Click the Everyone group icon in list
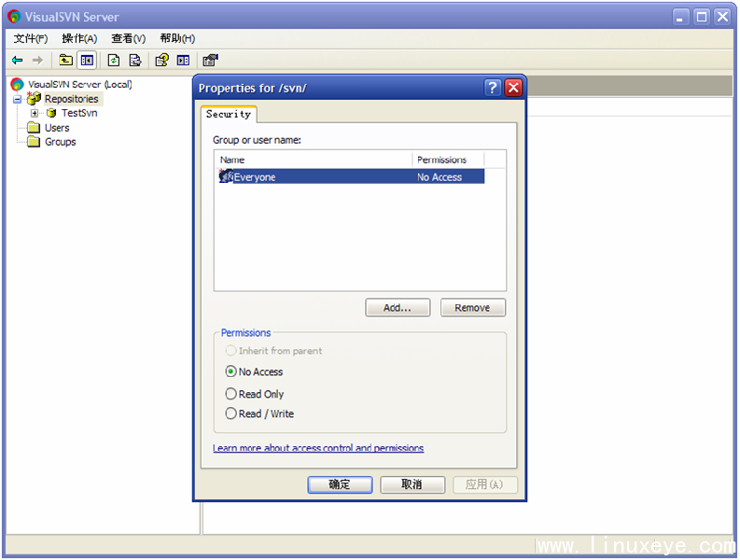Viewport: 740px width, 560px height. tap(226, 176)
